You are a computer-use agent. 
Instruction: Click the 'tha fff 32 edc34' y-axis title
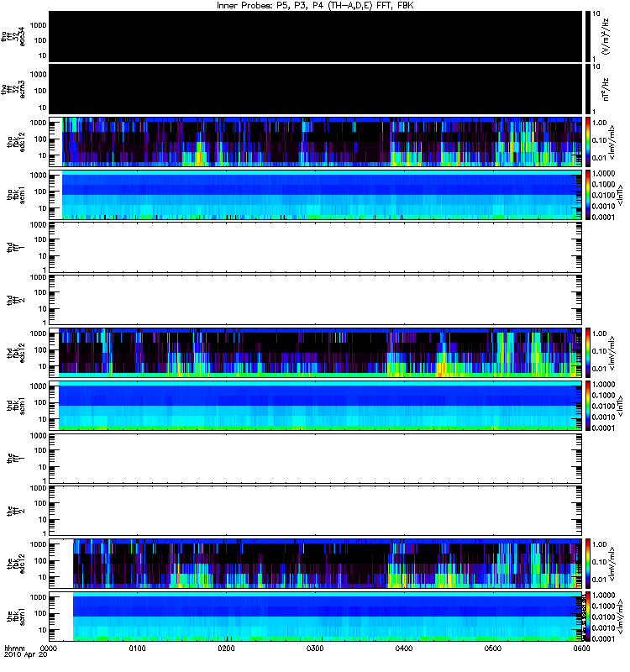click(x=13, y=36)
